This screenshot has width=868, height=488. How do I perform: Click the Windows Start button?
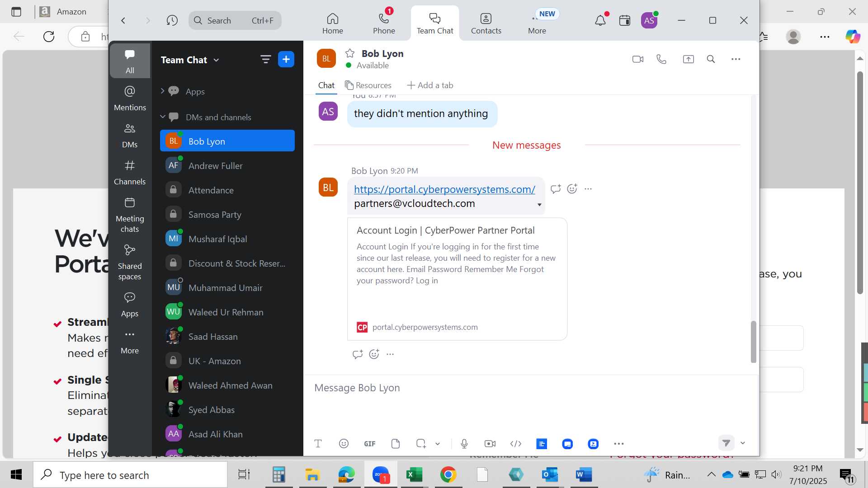coord(16,474)
